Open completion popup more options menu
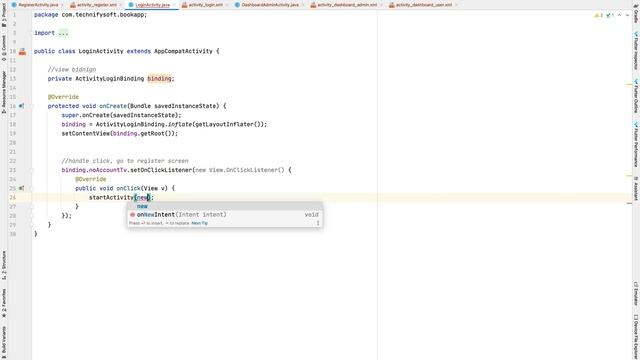Image resolution: width=640 pixels, height=360 pixels. pos(318,223)
